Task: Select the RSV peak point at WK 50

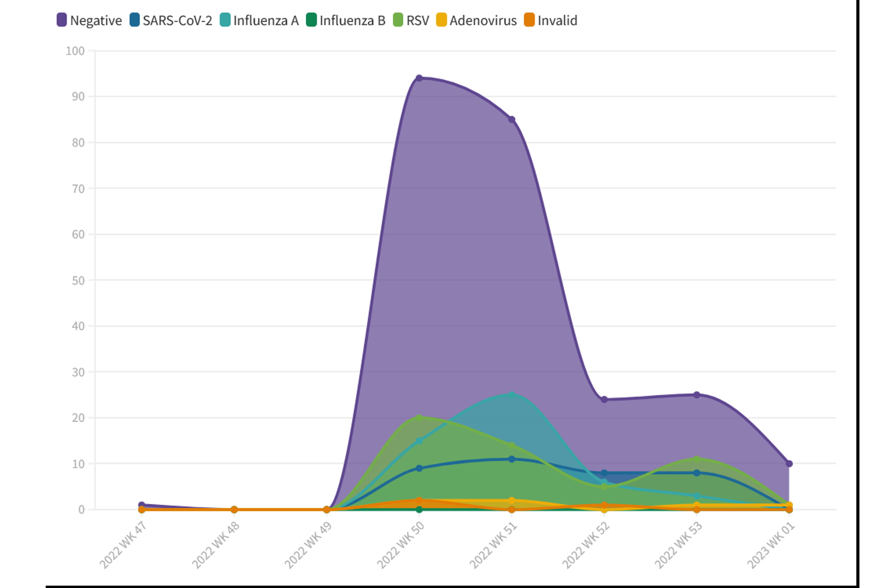Action: (x=419, y=418)
